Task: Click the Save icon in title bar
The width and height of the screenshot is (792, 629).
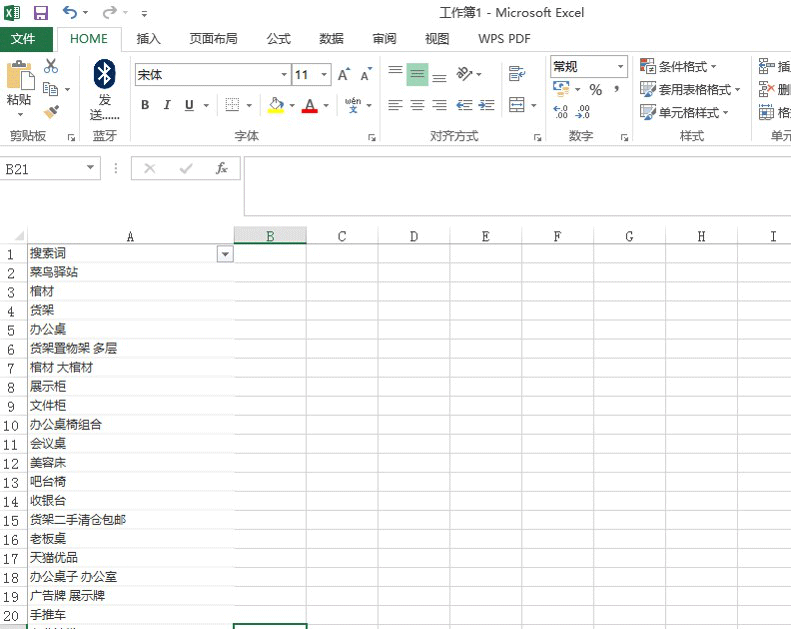Action: pos(41,13)
